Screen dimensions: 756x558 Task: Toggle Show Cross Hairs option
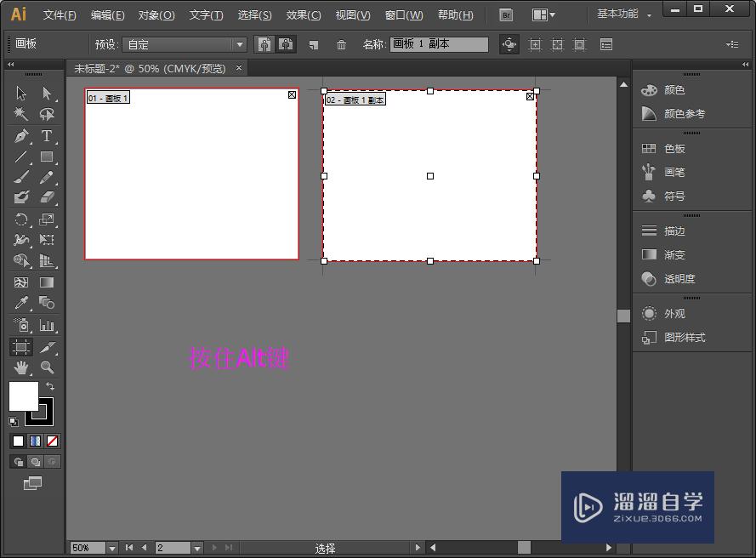557,45
